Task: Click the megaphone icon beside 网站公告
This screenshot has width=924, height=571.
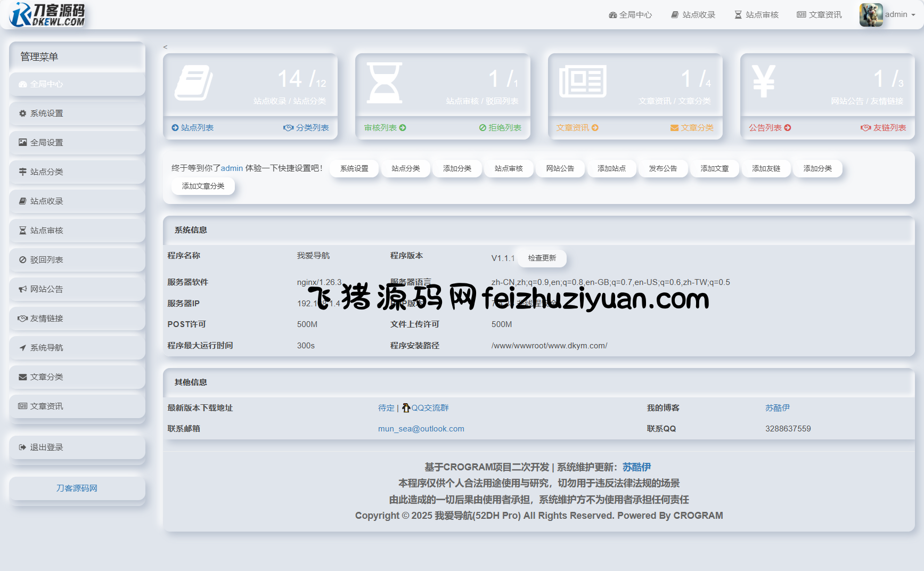Action: 23,289
